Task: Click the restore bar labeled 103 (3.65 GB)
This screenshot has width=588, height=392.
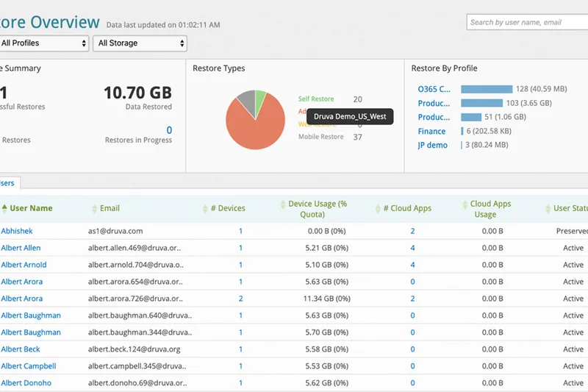Action: pos(481,103)
